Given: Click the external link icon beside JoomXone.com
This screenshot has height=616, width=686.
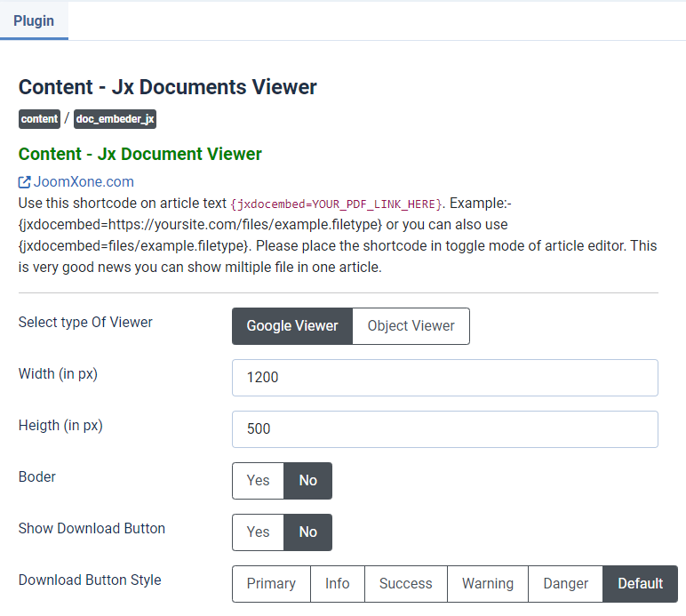Looking at the screenshot, I should point(25,182).
